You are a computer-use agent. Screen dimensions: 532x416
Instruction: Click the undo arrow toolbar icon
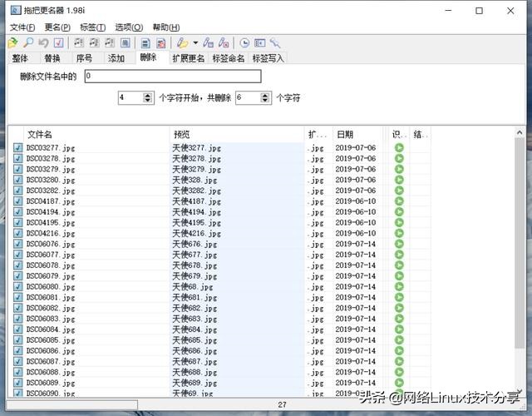(x=43, y=42)
